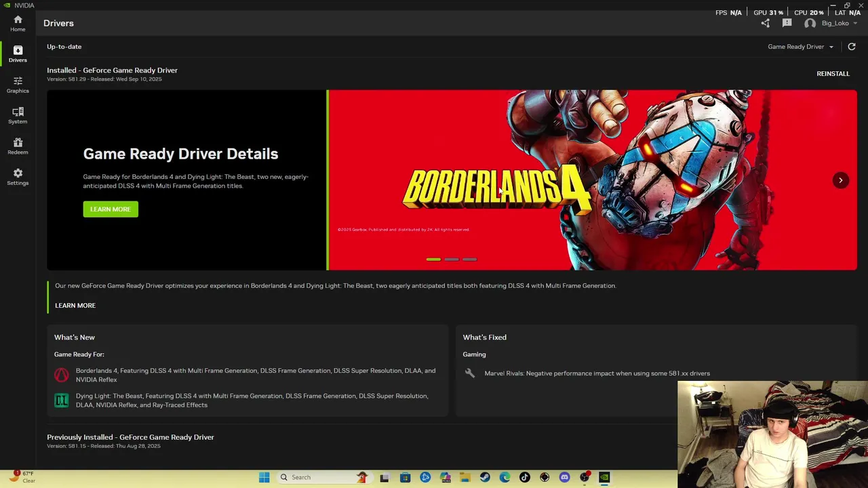Viewport: 868px width, 488px height.
Task: Open the System sidebar section
Action: tap(18, 115)
